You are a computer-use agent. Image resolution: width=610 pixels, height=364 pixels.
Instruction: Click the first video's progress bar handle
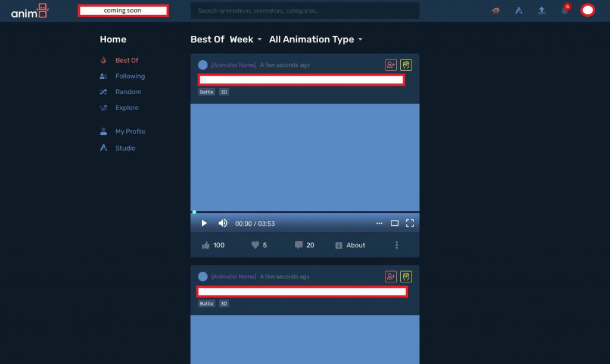[x=194, y=212]
